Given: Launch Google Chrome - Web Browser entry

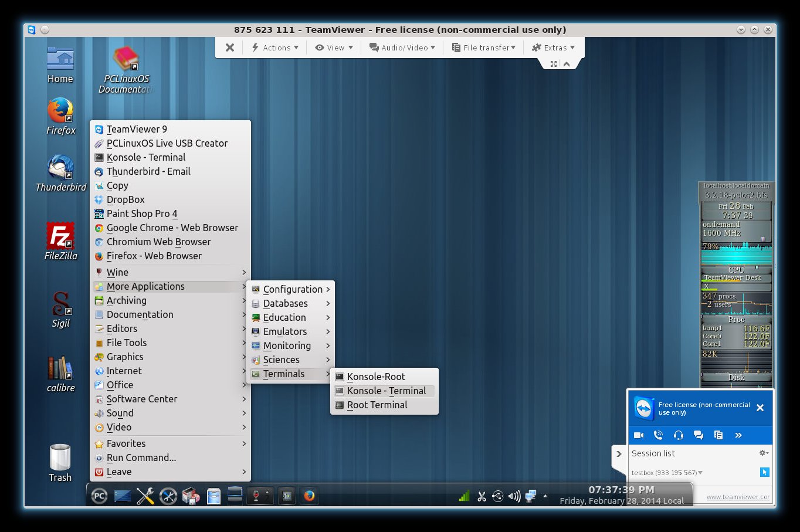Looking at the screenshot, I should pos(170,228).
